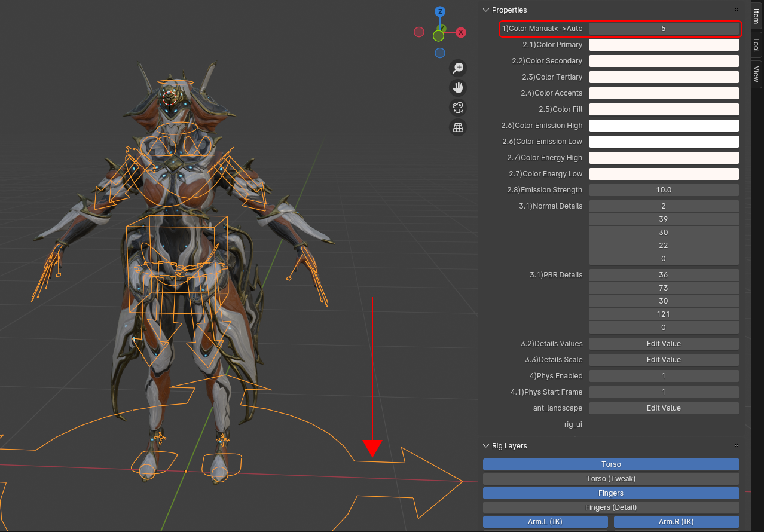This screenshot has width=764, height=532.
Task: Open the Item sidebar tab
Action: click(x=756, y=16)
